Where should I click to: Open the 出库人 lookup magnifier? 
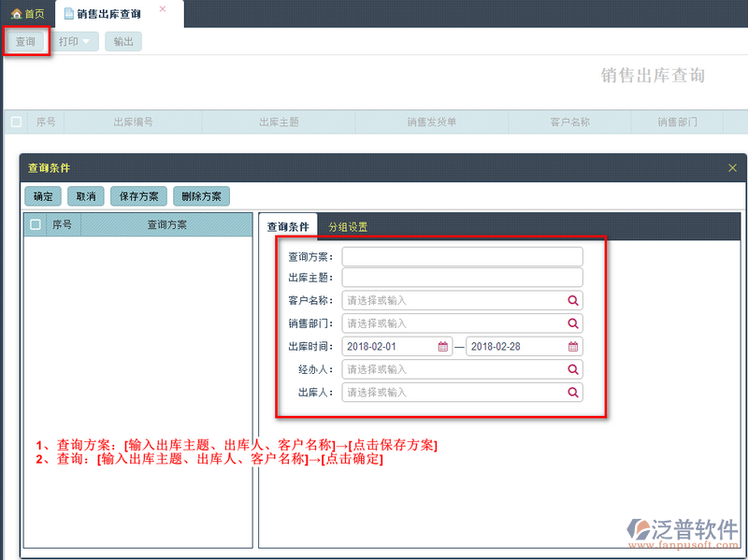click(x=572, y=393)
